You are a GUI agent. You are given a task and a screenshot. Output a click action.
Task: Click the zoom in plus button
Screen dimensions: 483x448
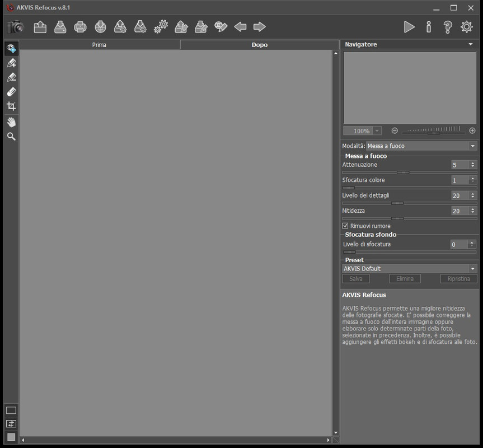tap(472, 130)
